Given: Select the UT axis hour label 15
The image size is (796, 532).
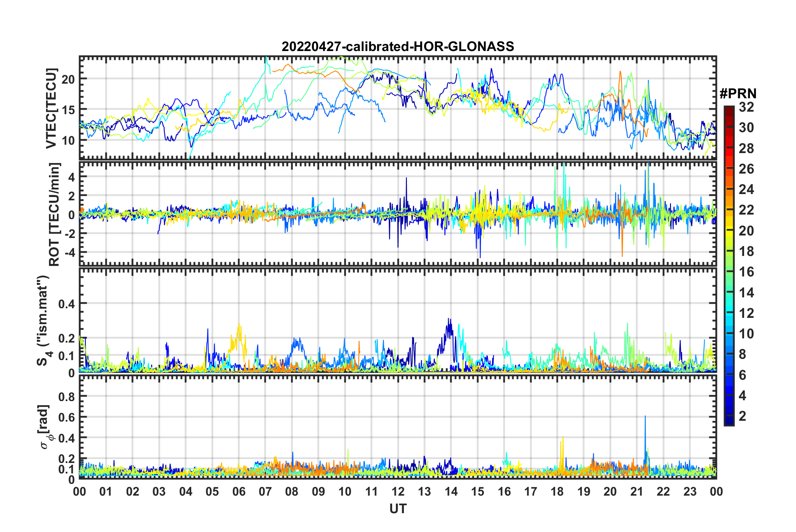Looking at the screenshot, I should (x=478, y=491).
